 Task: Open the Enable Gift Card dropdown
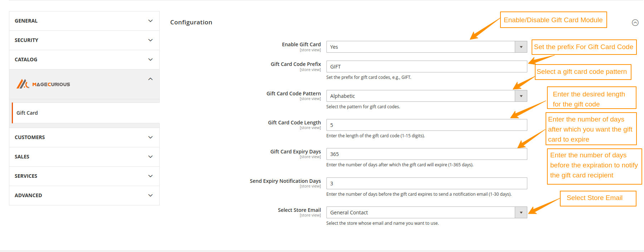coord(521,47)
